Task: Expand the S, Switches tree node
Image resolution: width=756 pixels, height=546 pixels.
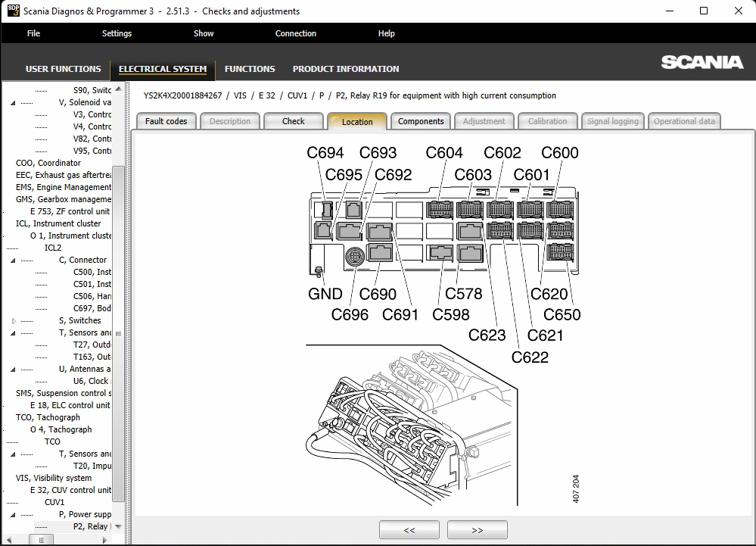Action: (x=14, y=321)
